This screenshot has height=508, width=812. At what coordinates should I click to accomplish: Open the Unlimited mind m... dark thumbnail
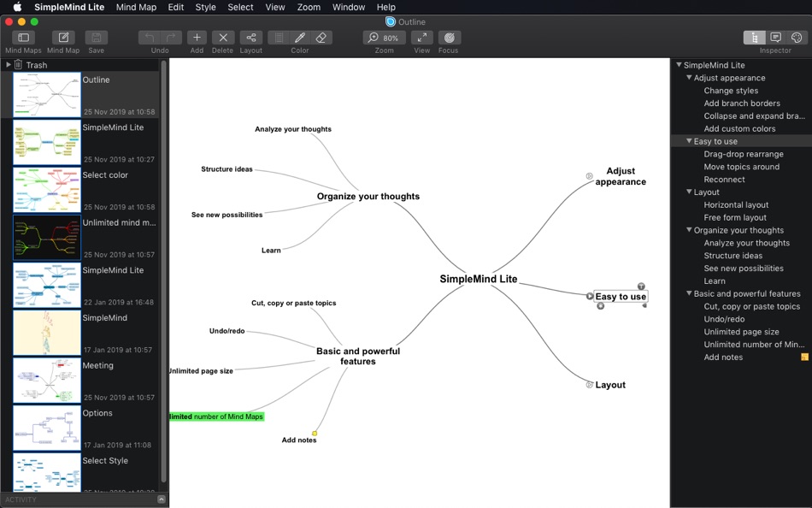(x=47, y=238)
